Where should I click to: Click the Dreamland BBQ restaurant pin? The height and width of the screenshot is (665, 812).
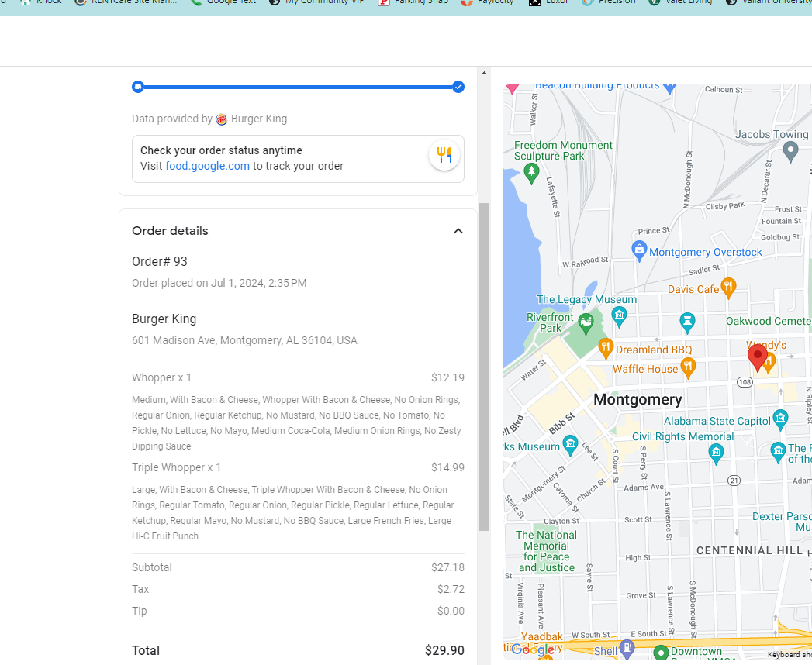click(606, 348)
